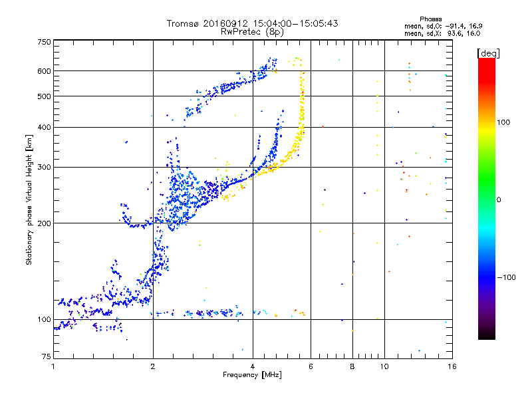The image size is (532, 399).
Task: Click the yellow region near the 100 label on the color bar
Action: tap(487, 126)
